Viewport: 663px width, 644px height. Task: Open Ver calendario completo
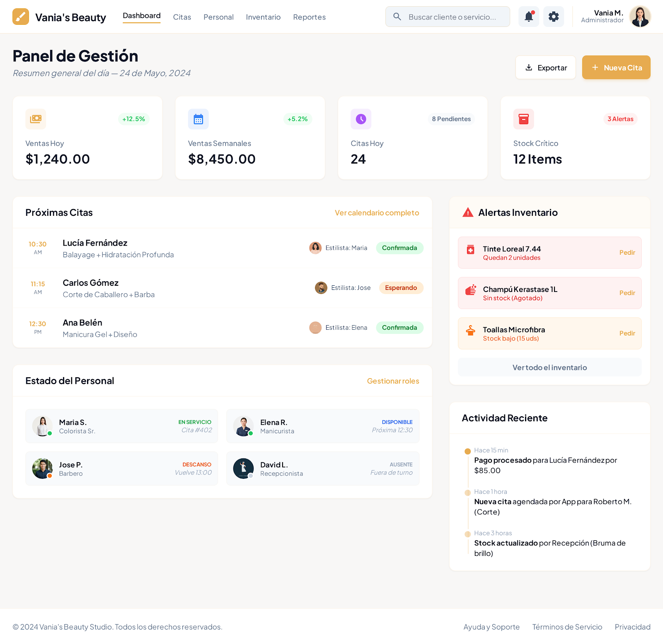point(377,212)
